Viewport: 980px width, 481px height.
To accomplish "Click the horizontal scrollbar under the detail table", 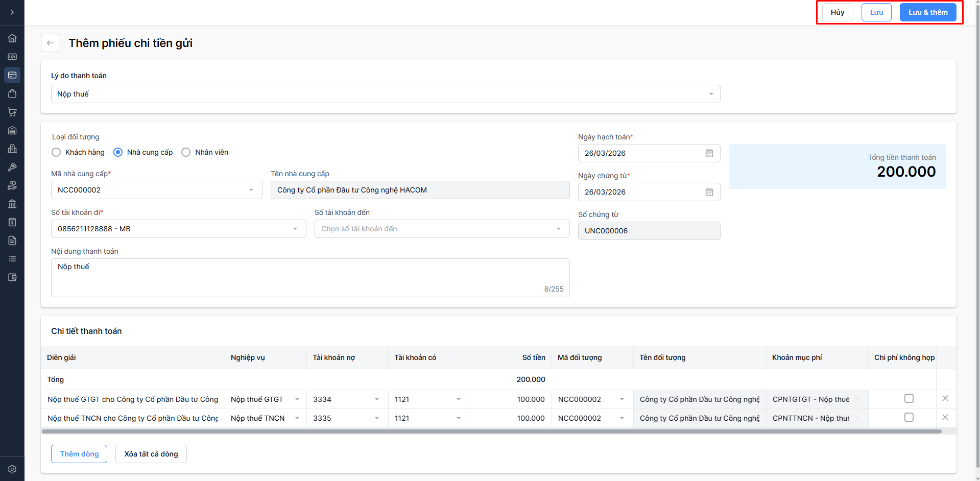I will click(491, 431).
